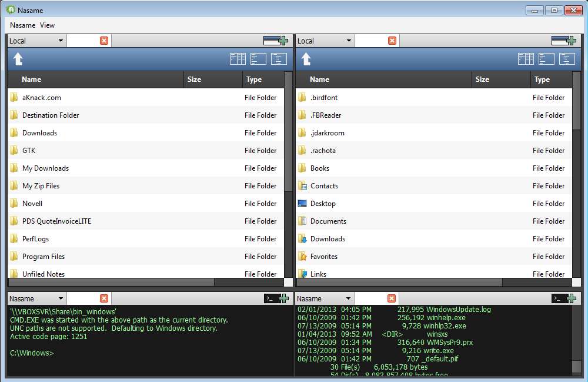Viewport: 588px width, 382px height.
Task: Switch left pane to tree view icon
Action: click(279, 59)
